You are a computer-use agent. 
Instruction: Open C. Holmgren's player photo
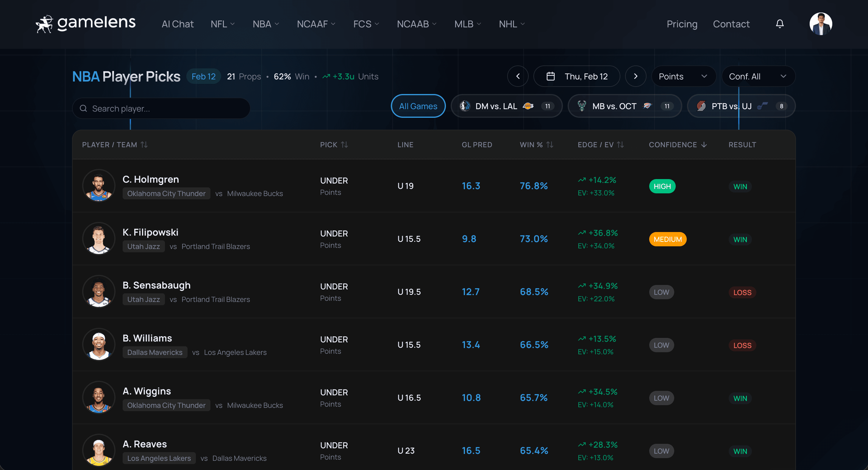[x=99, y=186]
